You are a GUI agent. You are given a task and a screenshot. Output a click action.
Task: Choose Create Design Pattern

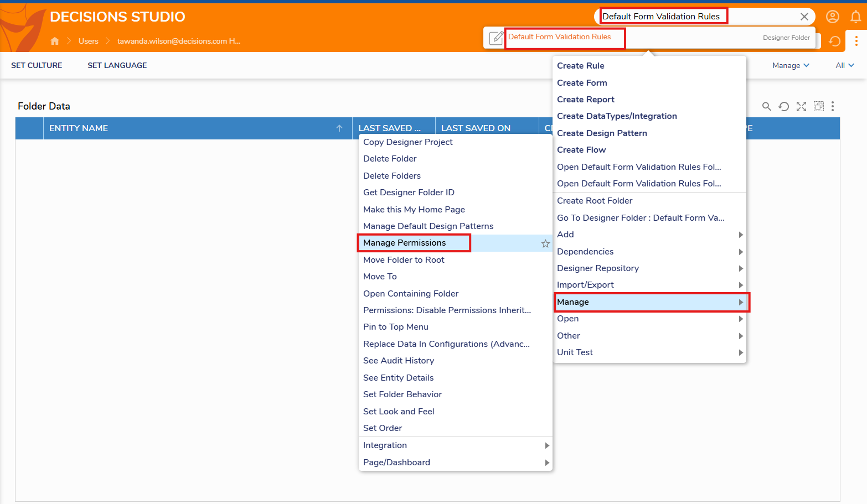602,133
